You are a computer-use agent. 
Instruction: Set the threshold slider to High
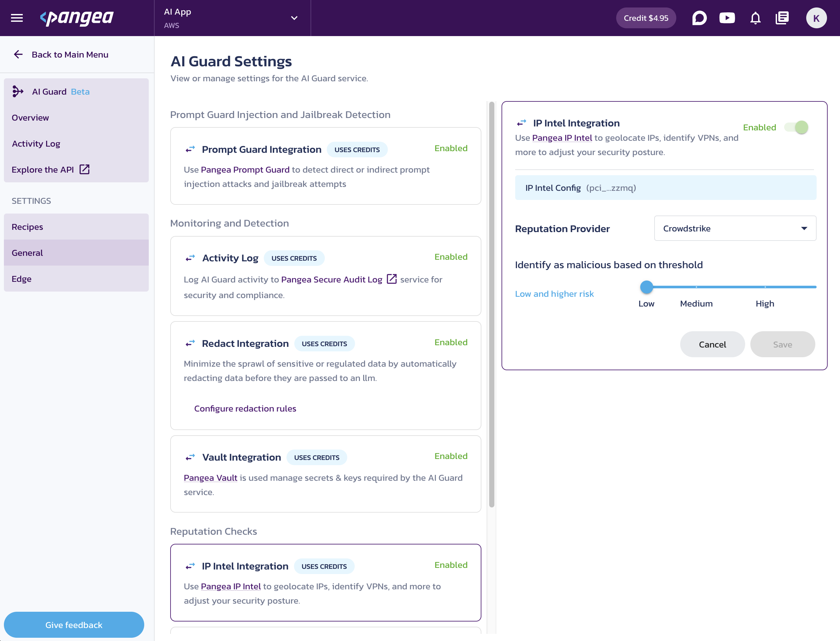[x=765, y=287]
